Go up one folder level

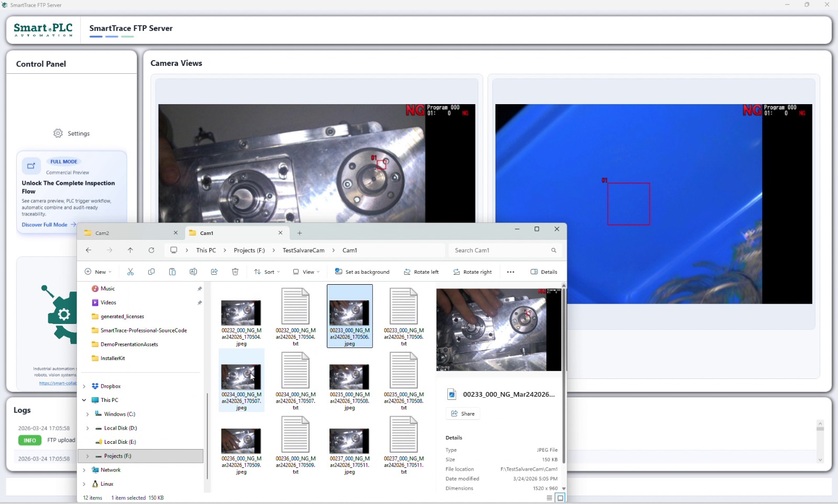coord(130,250)
